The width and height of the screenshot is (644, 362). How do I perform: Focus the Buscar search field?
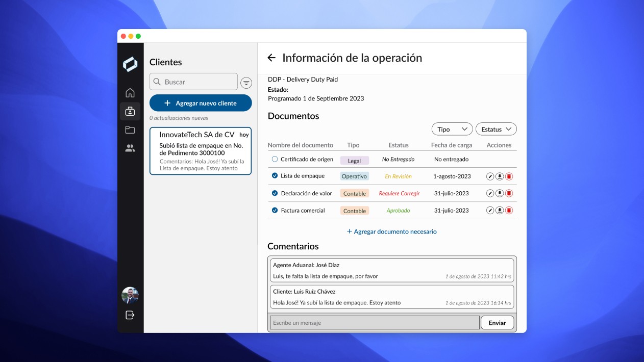coord(193,82)
